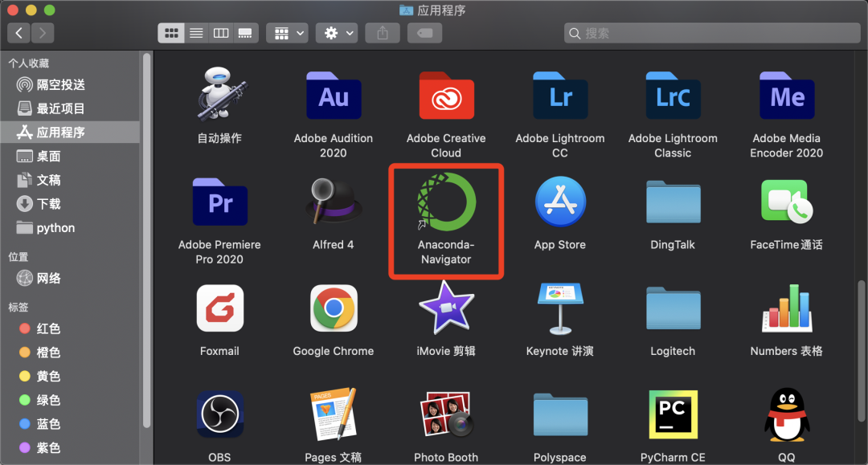Viewport: 868px width, 465px height.
Task: Switch to column view mode
Action: click(221, 33)
